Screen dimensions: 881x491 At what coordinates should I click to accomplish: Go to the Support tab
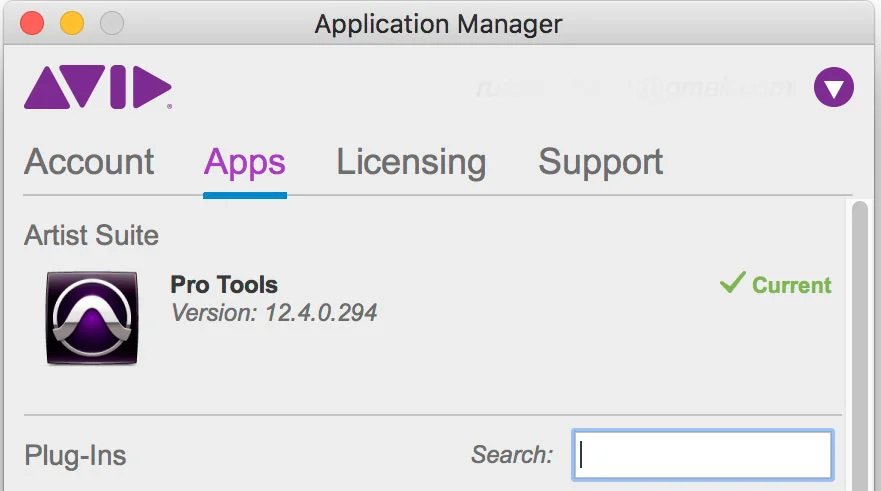point(601,163)
